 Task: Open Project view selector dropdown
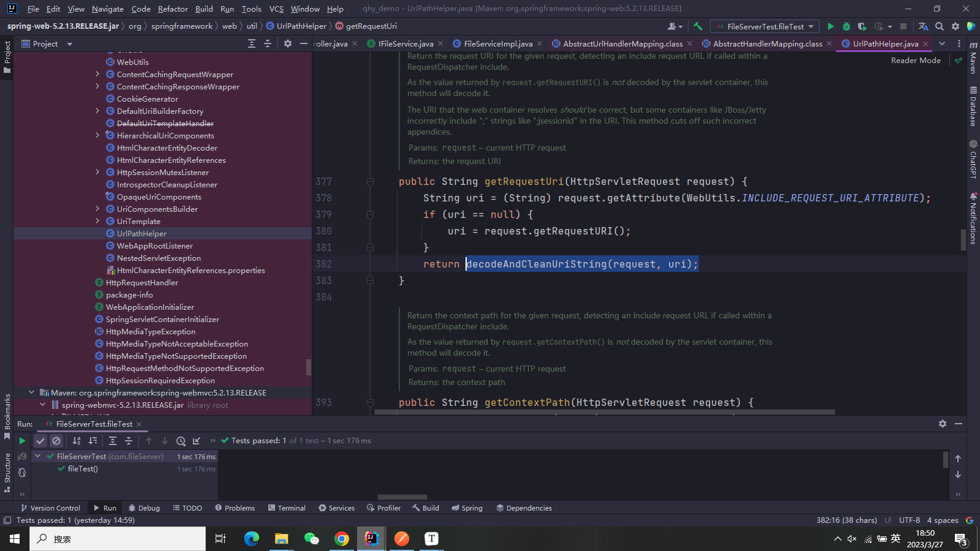click(x=47, y=43)
